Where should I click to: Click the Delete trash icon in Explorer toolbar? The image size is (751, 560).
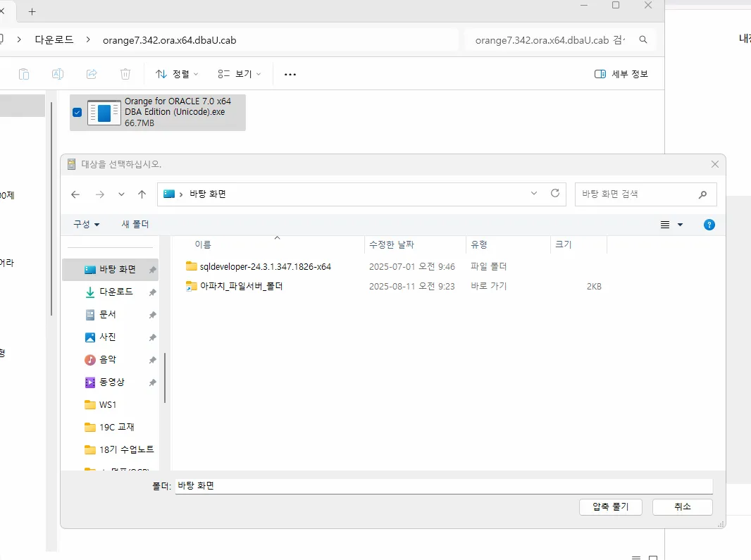(125, 74)
